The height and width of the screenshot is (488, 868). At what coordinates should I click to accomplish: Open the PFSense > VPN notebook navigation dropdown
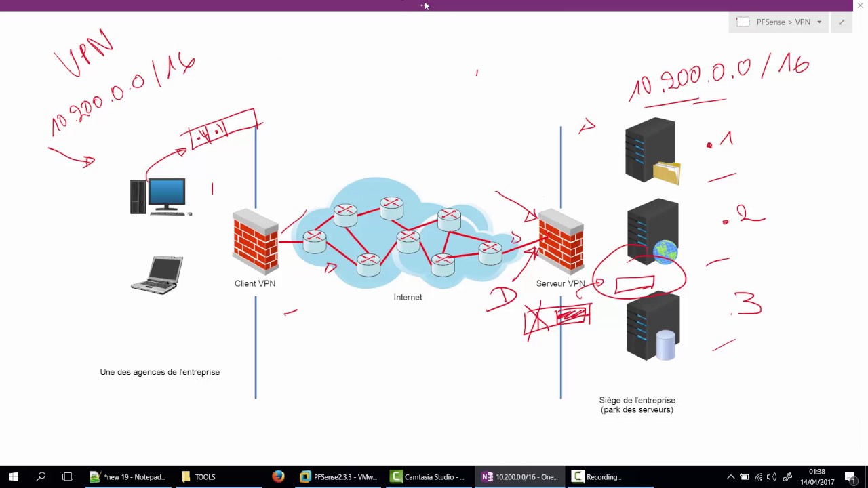tap(818, 22)
